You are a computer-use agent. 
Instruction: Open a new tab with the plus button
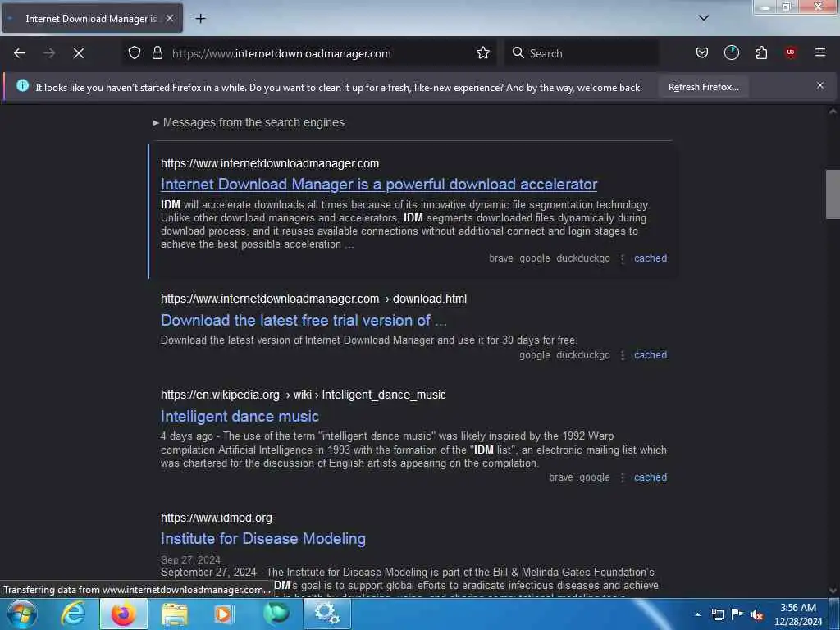(200, 19)
